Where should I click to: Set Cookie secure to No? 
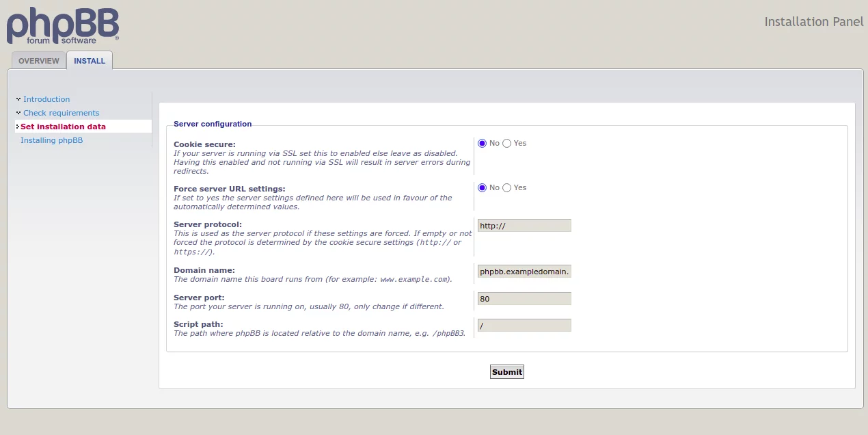(482, 144)
